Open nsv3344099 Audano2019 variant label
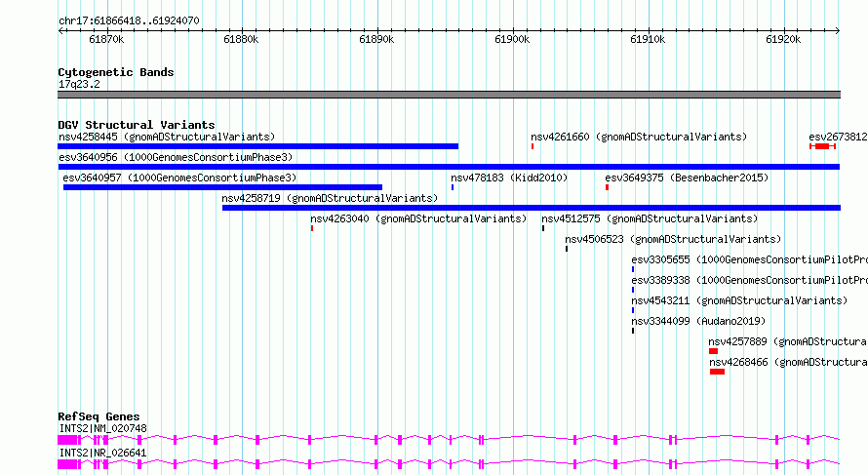868x475 pixels. click(698, 321)
